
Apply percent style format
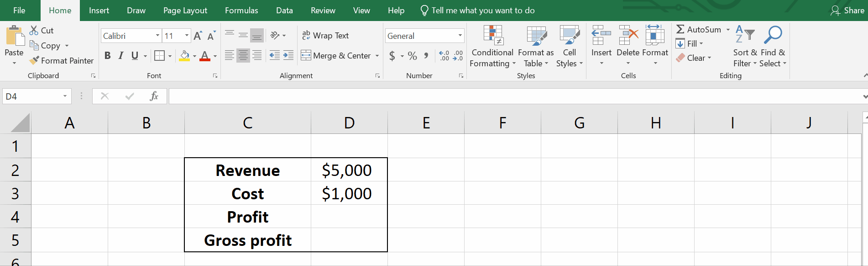413,56
